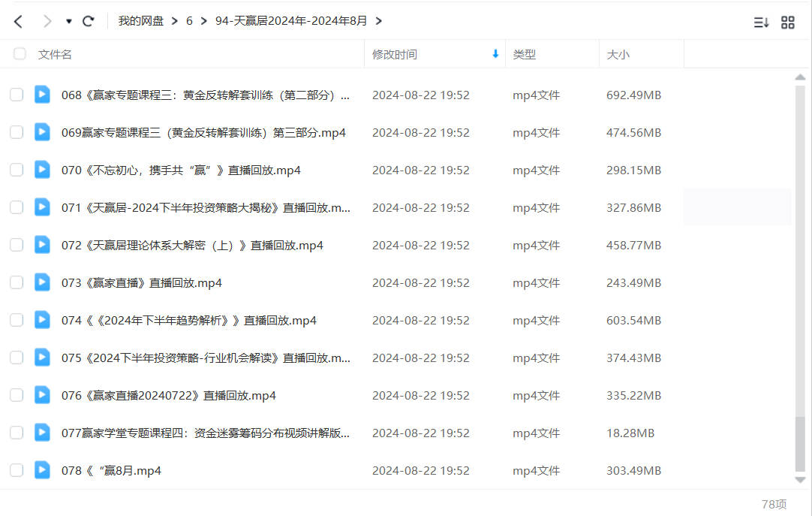Click the video icon of file 069
Screen dimensions: 812x516
coord(43,132)
